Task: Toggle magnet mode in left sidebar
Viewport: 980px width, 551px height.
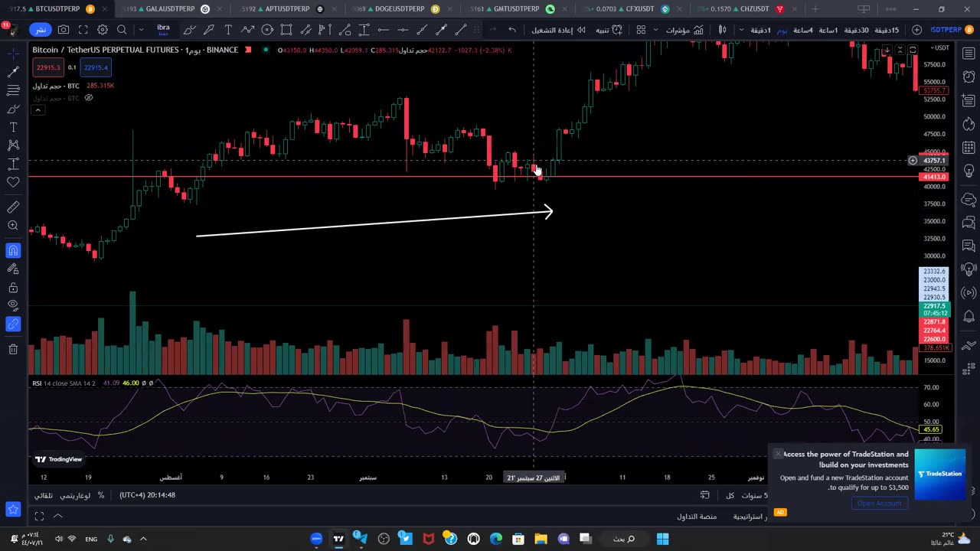Action: tap(13, 251)
